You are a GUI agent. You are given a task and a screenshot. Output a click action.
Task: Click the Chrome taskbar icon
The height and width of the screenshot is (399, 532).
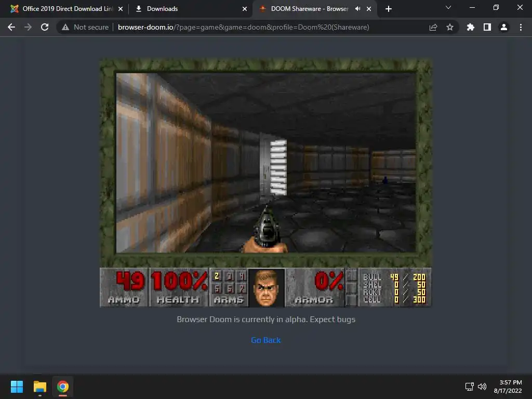coord(63,387)
